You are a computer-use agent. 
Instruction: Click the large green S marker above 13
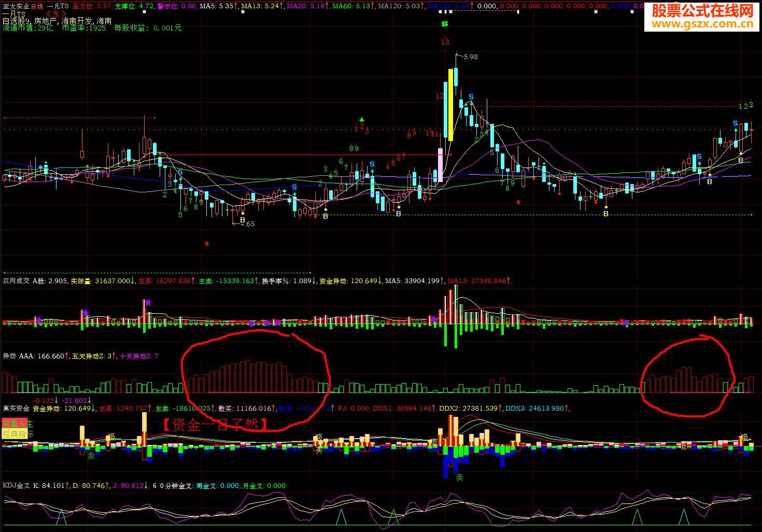pos(444,24)
